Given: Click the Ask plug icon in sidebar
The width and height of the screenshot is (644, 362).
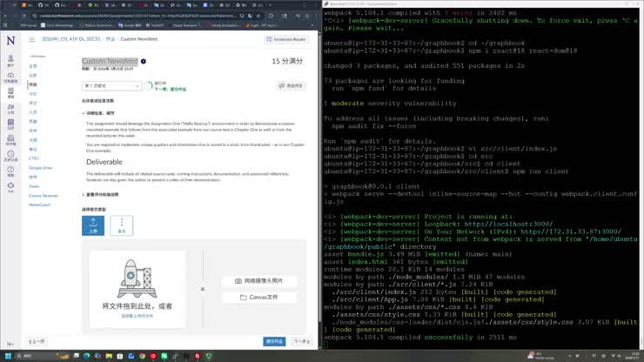Looking at the screenshot, I should pos(10,187).
